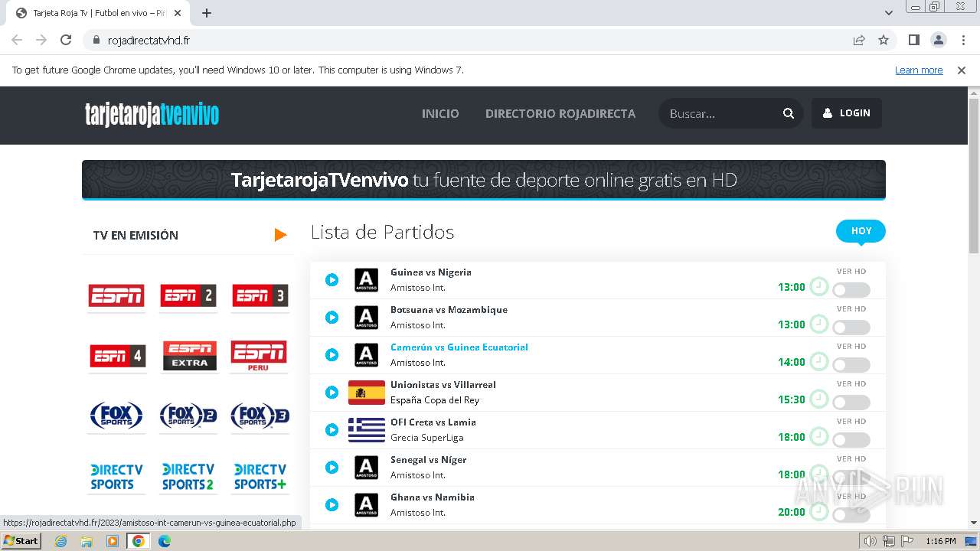Open the ESPN Extra channel logo
This screenshot has width=980, height=551.
(189, 356)
